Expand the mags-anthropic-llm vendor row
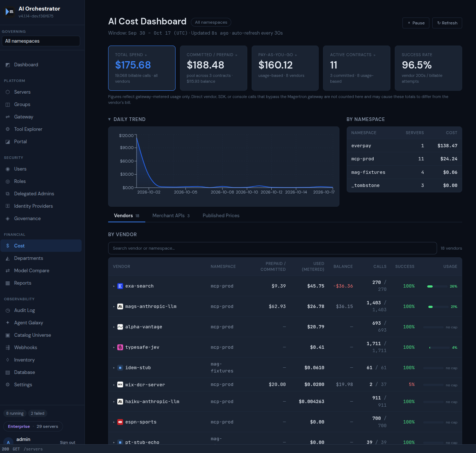 pos(114,307)
